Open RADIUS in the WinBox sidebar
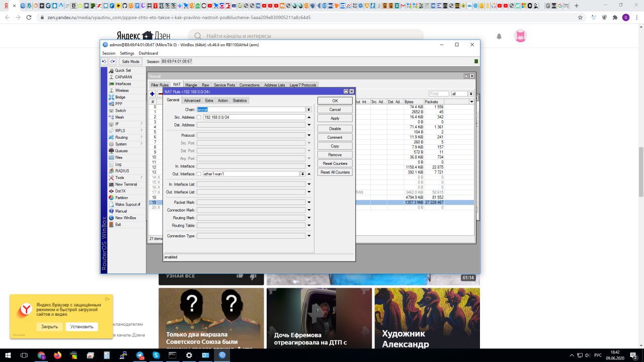 [122, 171]
